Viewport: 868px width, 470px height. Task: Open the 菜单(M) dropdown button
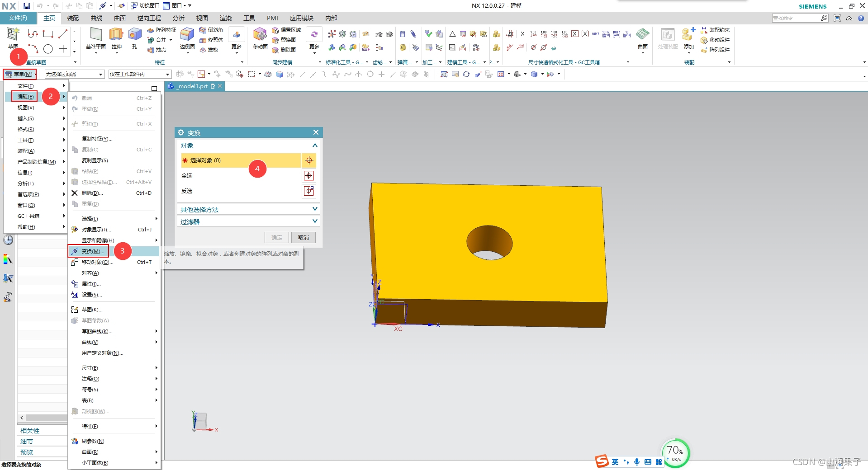(20, 74)
